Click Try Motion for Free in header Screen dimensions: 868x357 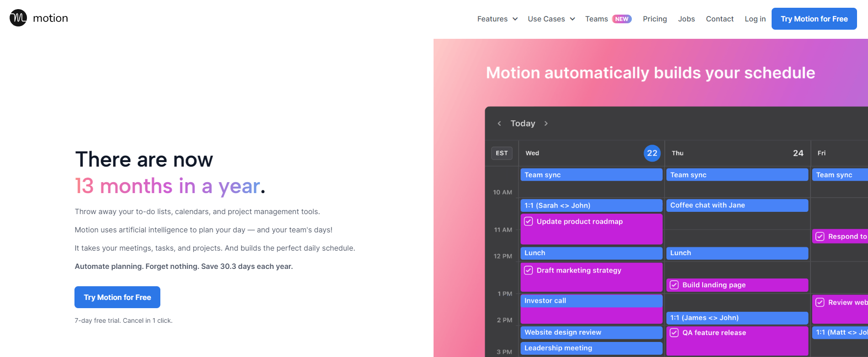(814, 19)
